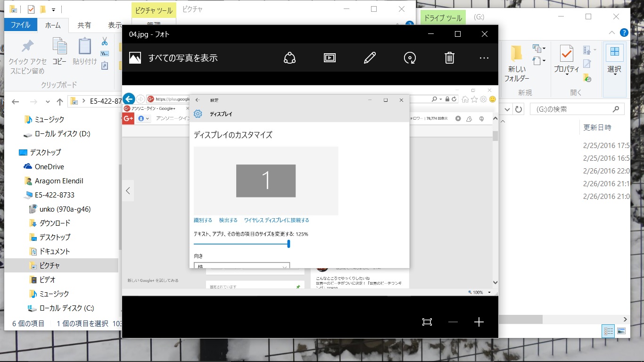Click the Edit icon in 開く group
644x362 pixels.
(x=587, y=64)
